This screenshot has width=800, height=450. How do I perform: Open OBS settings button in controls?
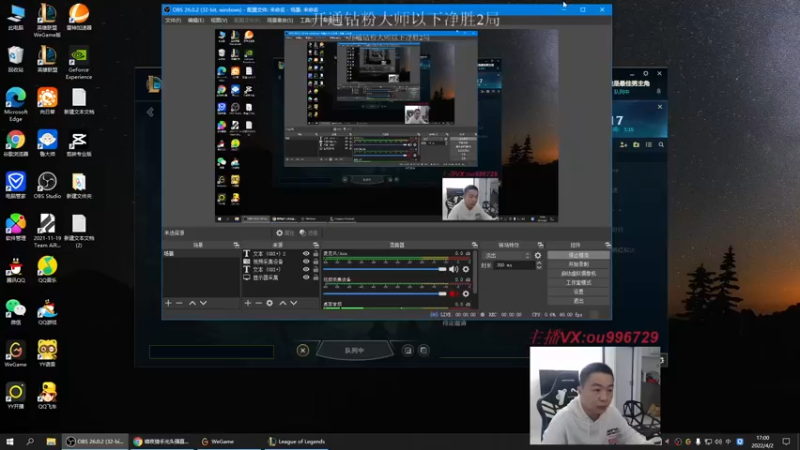pos(578,292)
